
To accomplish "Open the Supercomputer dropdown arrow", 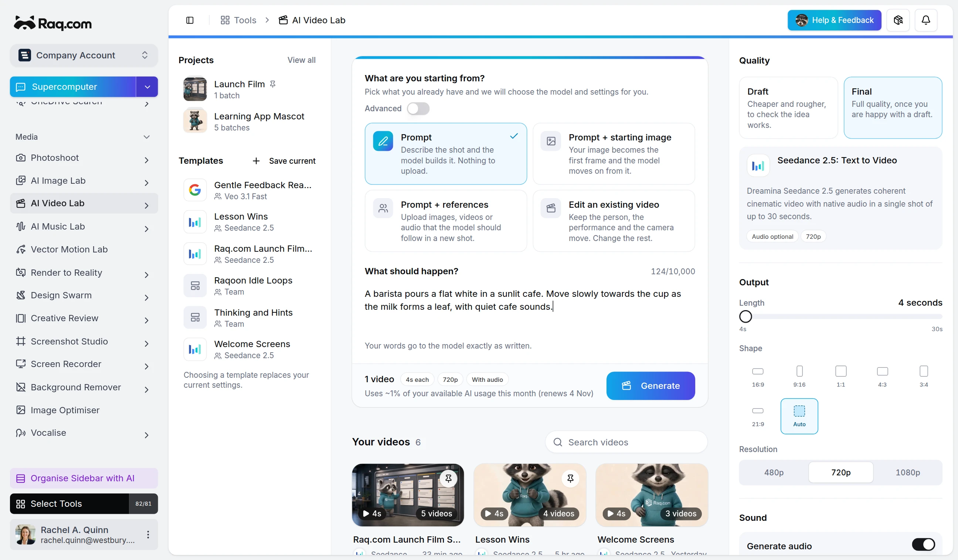I will click(x=147, y=87).
